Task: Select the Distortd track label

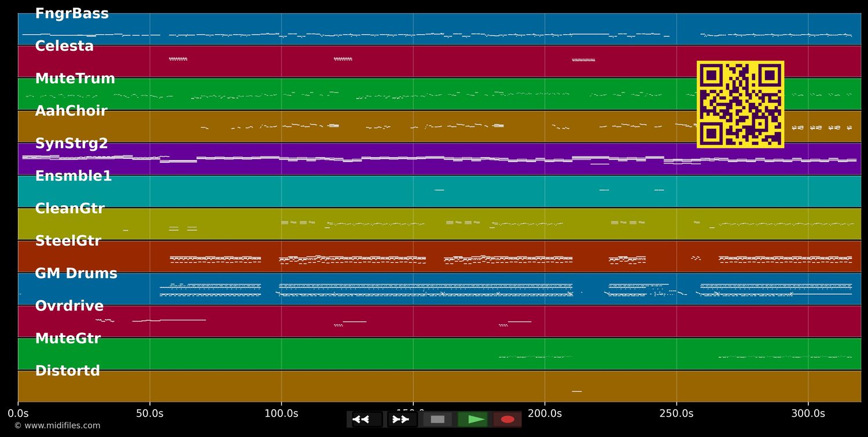Action: pyautogui.click(x=67, y=371)
